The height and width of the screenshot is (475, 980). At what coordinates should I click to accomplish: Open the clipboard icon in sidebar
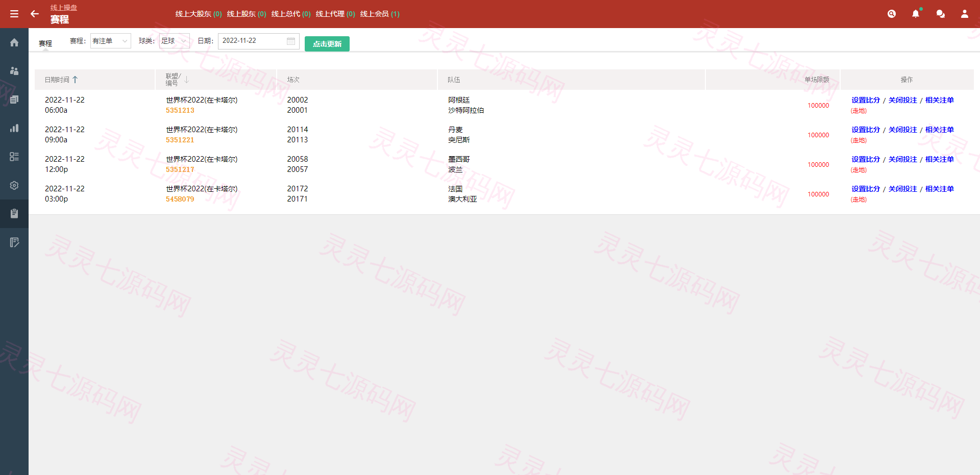[x=14, y=214]
